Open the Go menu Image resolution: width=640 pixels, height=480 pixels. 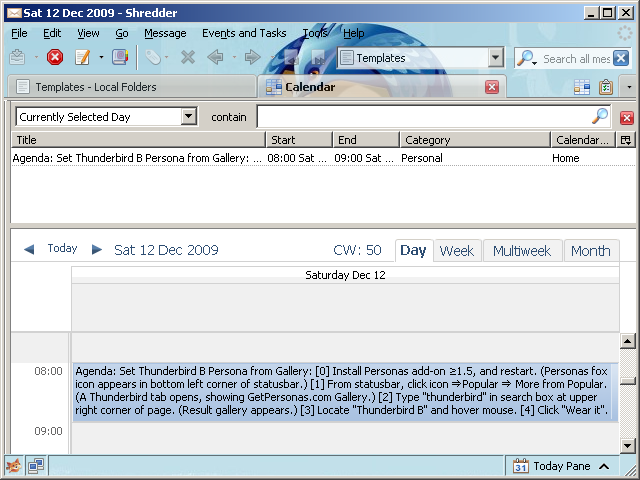click(122, 33)
